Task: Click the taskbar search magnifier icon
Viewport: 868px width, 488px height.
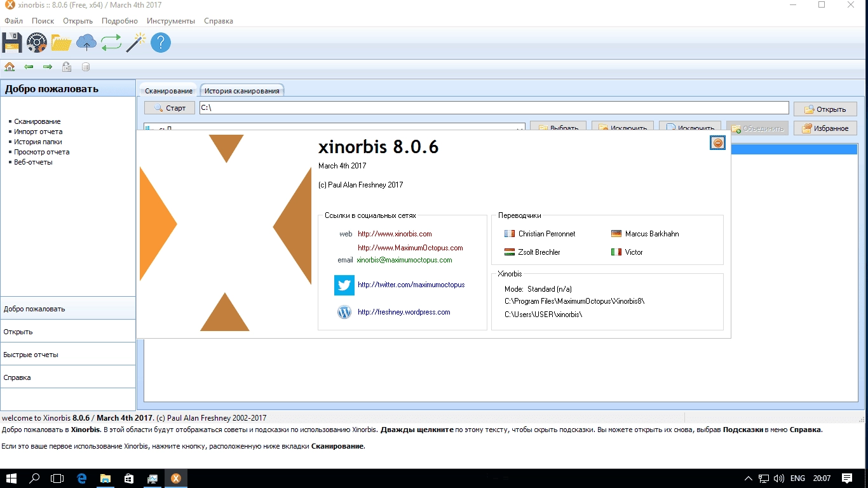Action: (35, 478)
